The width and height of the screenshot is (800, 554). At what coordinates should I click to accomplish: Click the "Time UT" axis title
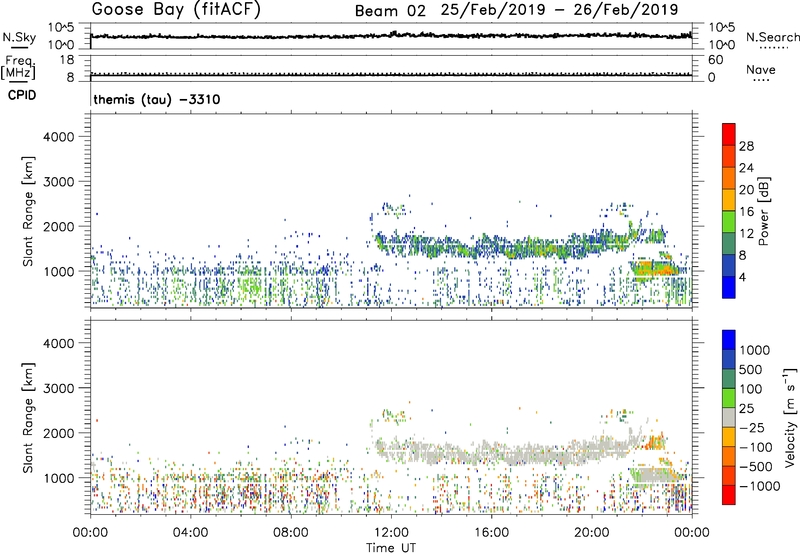tap(391, 548)
